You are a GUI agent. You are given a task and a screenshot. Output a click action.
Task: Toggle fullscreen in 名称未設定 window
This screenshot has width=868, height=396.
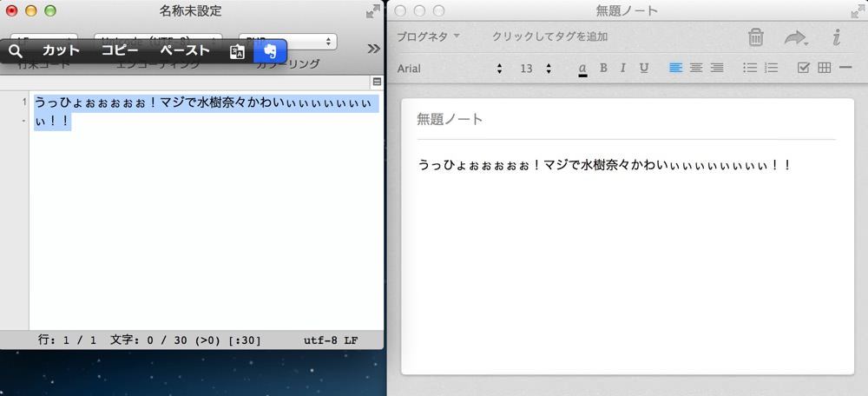[x=373, y=11]
